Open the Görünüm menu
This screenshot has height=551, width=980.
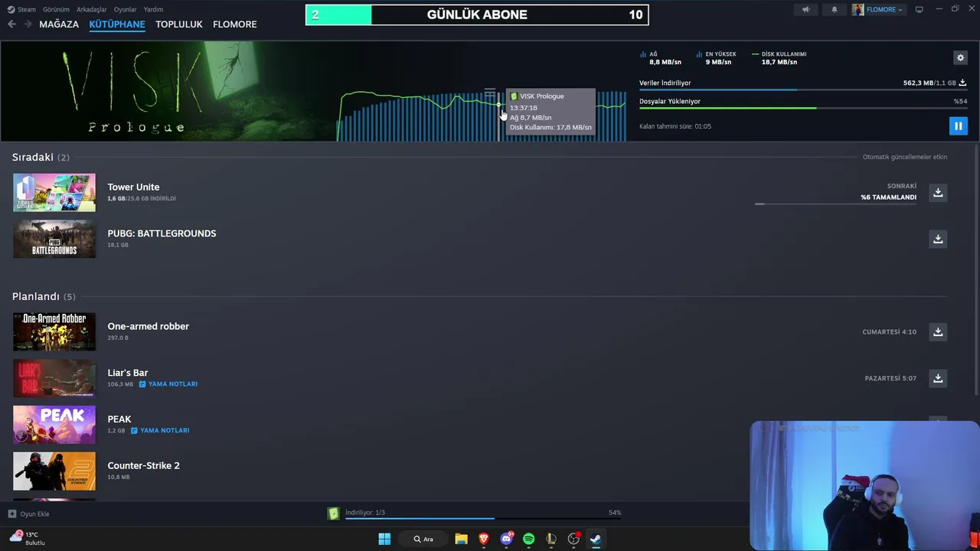[x=56, y=9]
